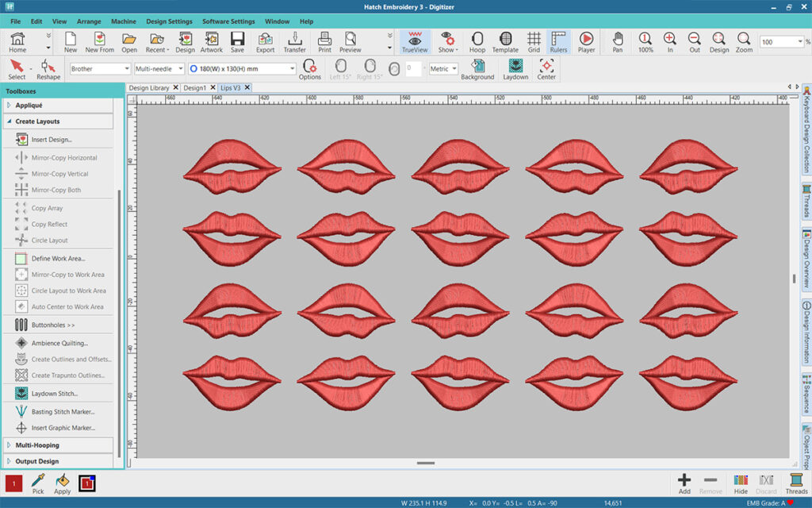Click Insert Design in Create Layouts
Viewport: 812px width, 508px height.
52,140
